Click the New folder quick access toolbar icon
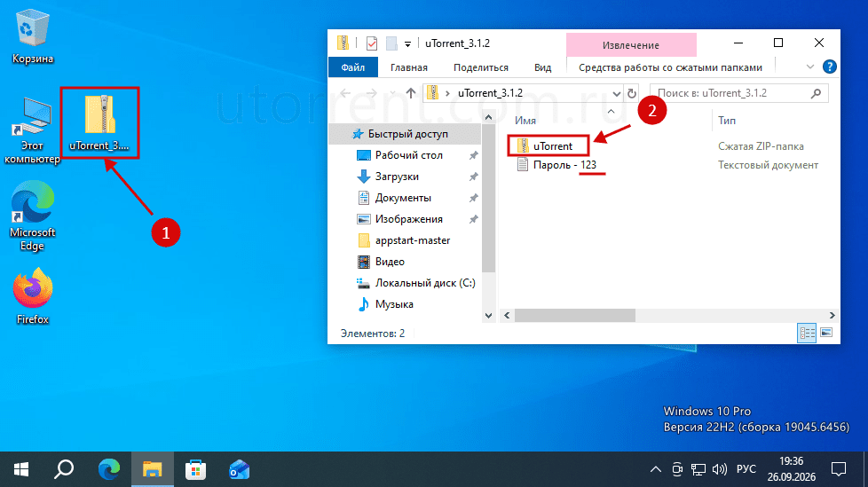Screen dimensions: 868x487 (391, 43)
